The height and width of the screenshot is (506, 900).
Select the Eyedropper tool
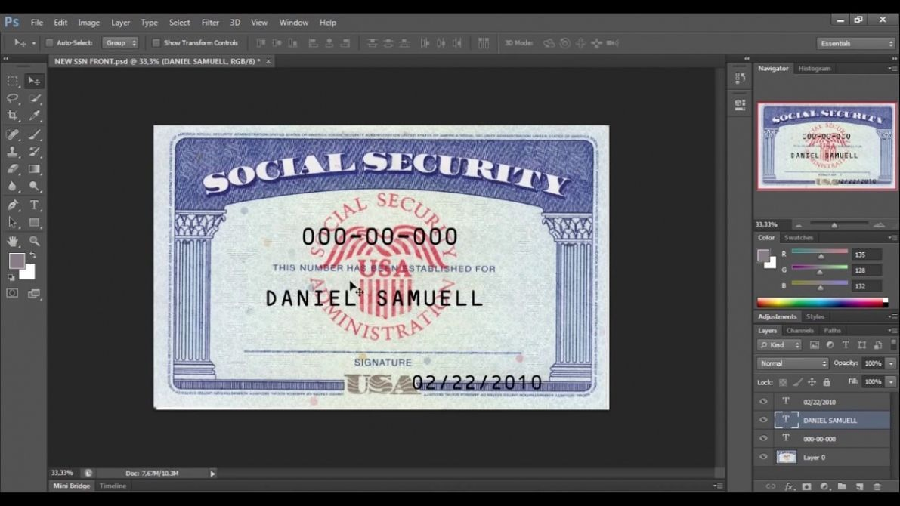click(x=34, y=116)
